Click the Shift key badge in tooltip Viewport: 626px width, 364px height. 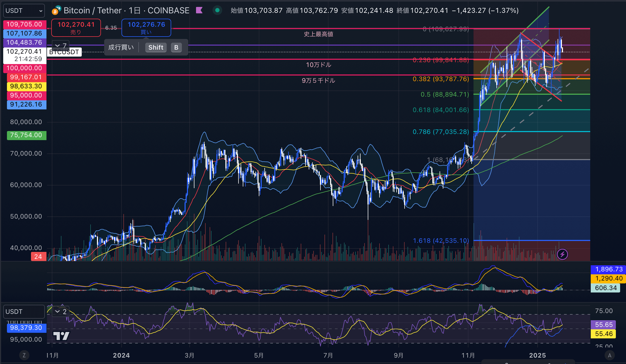pyautogui.click(x=156, y=48)
